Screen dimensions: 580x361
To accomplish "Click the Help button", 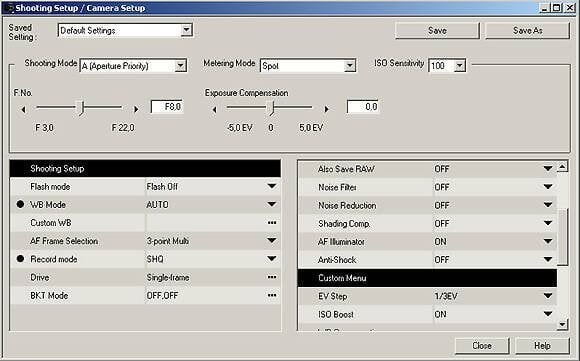I will (542, 345).
